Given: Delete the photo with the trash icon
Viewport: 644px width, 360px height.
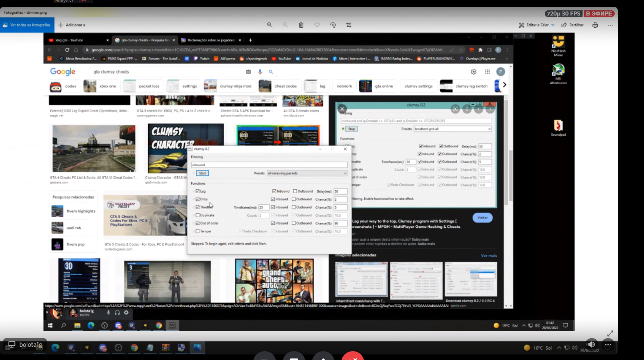Looking at the screenshot, I should (301, 25).
